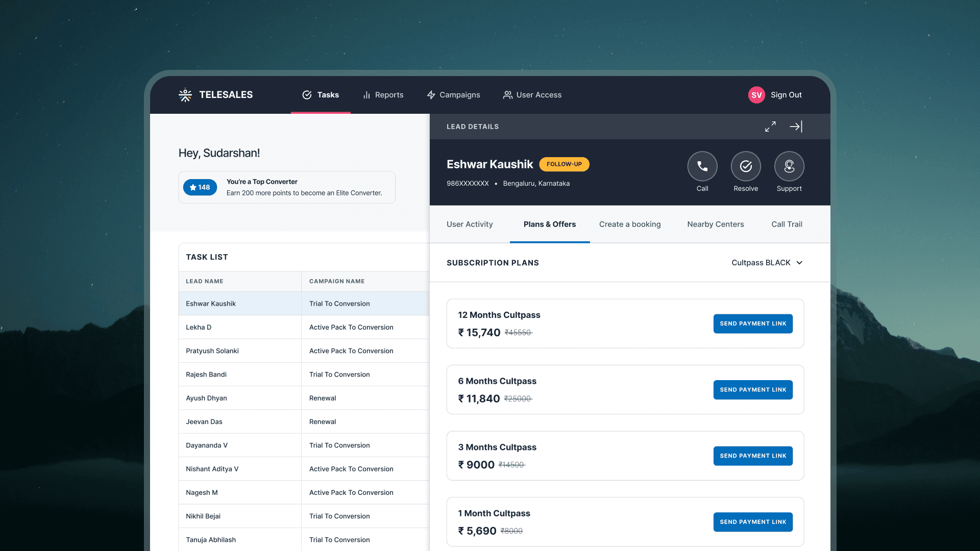Send payment link for 6 Months Cultpass
This screenshot has width=980, height=551.
(753, 390)
